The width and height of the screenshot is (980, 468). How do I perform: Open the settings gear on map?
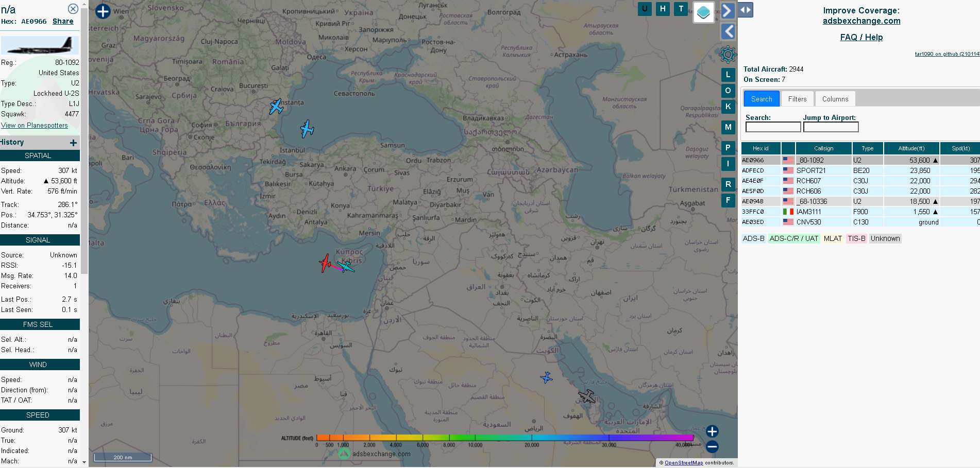pos(728,54)
